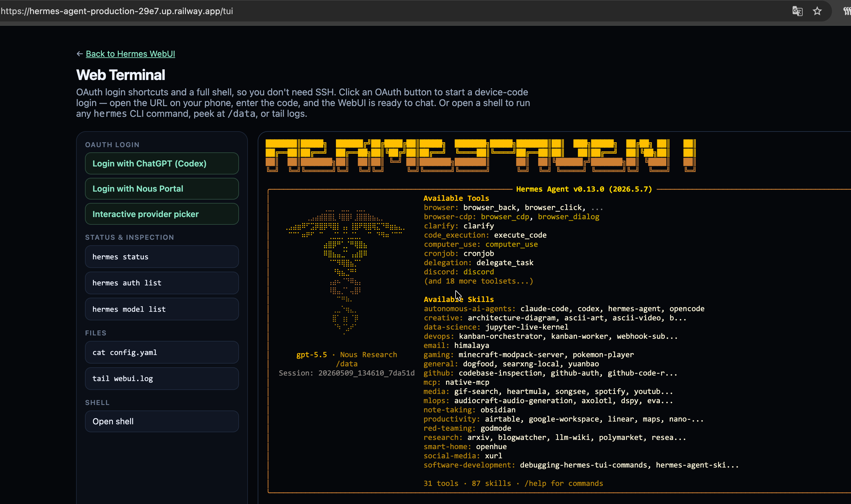Click the note-taking: obsidian line
The height and width of the screenshot is (504, 851).
coord(469,410)
